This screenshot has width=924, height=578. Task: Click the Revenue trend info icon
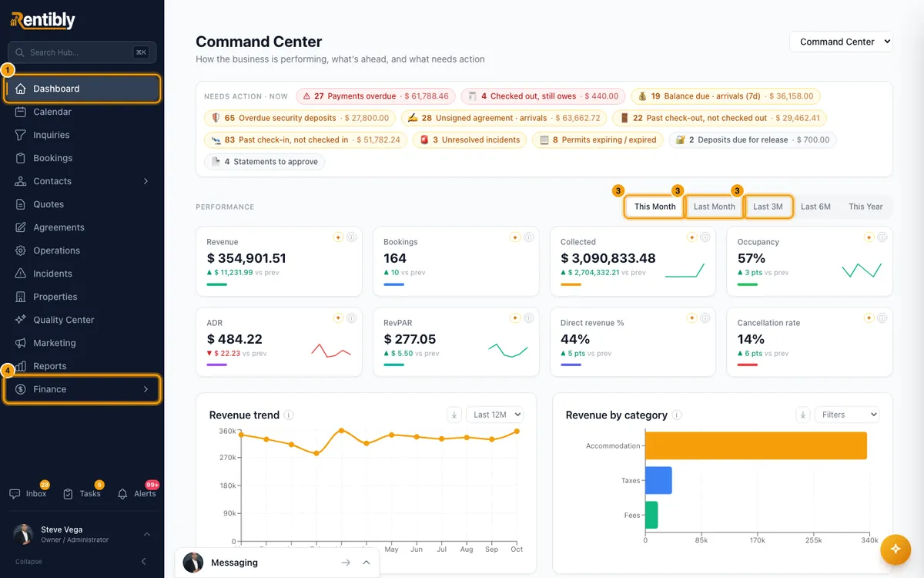(289, 415)
